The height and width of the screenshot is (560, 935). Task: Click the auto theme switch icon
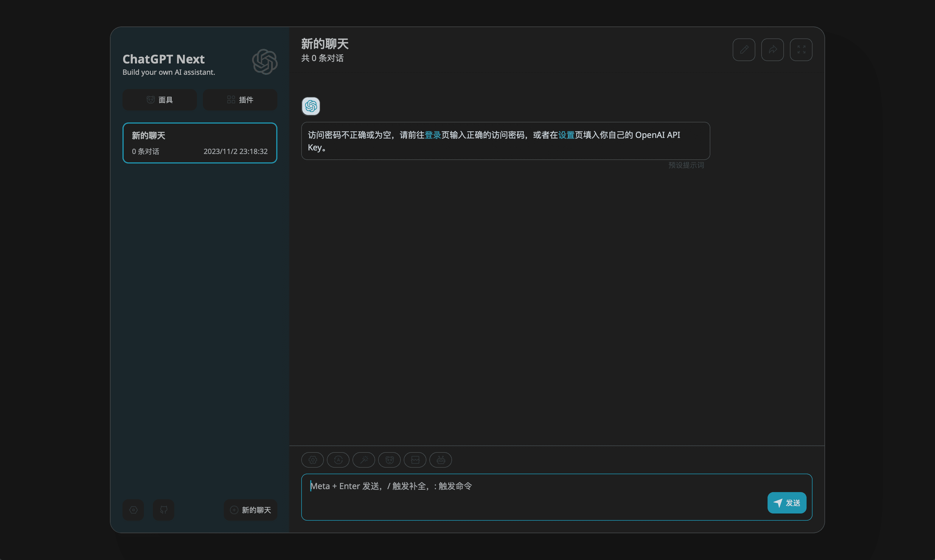[x=338, y=460]
